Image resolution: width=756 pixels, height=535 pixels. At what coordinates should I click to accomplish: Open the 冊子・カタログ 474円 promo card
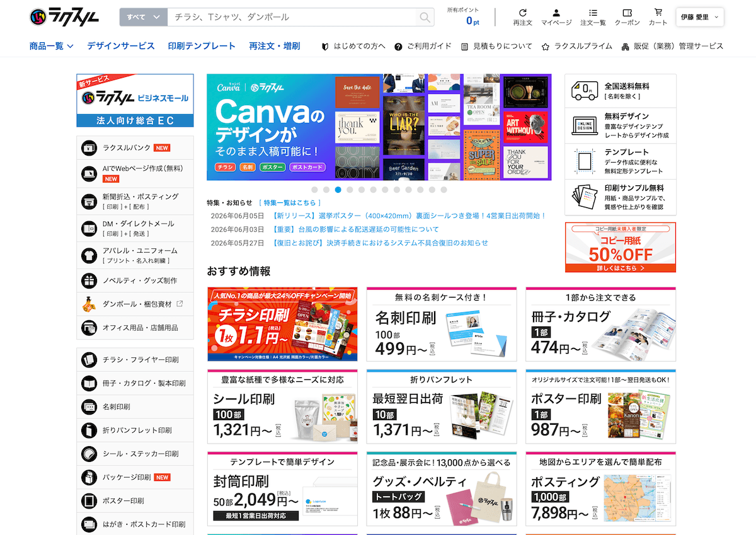[x=600, y=324]
